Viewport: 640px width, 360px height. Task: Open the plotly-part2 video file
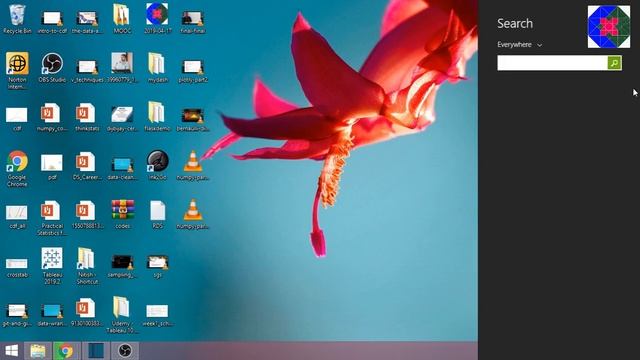coord(193,71)
